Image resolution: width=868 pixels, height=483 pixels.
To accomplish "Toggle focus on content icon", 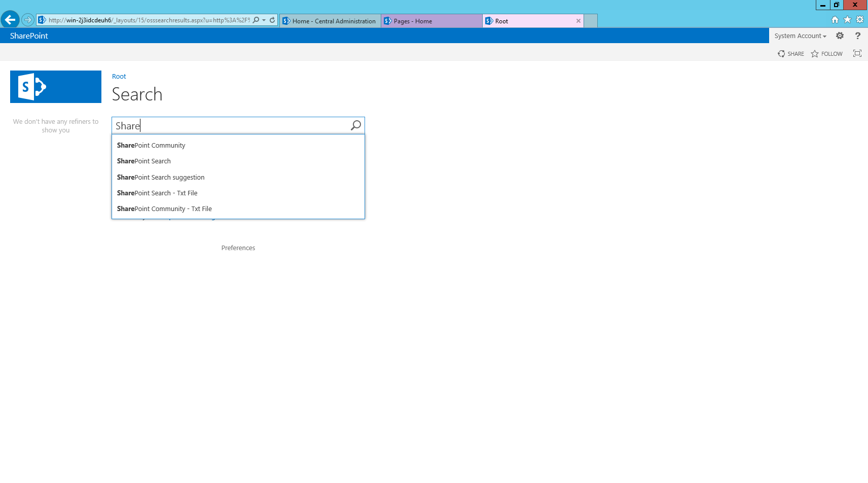I will coord(857,53).
